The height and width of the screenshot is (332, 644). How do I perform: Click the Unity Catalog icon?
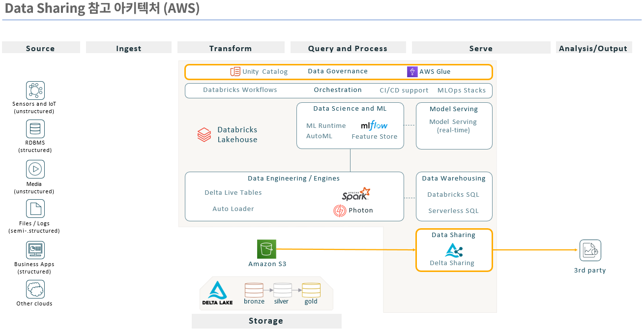[x=235, y=72]
